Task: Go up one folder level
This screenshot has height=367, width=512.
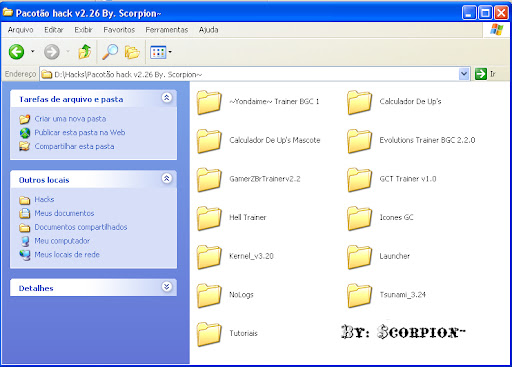Action: tap(85, 52)
